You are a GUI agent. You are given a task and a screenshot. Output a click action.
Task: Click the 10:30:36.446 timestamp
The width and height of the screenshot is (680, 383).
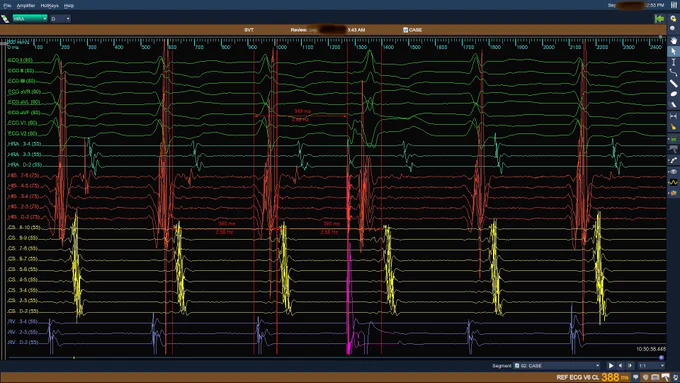pos(651,349)
